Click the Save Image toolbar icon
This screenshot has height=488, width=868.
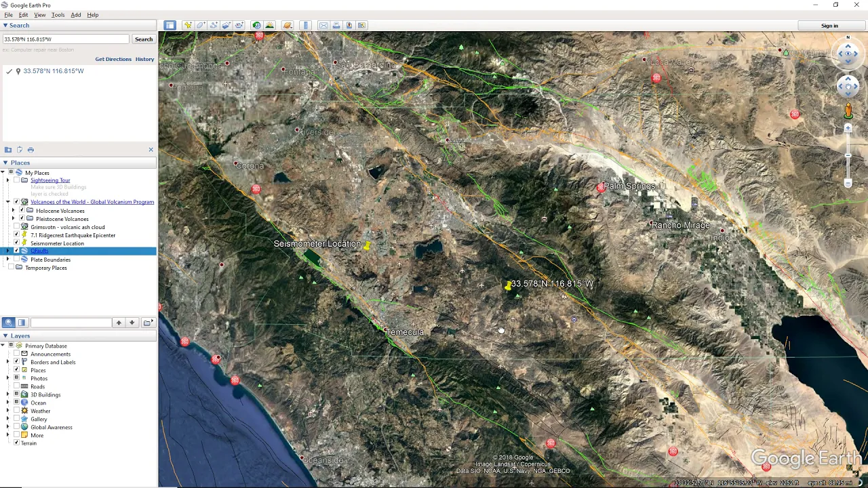tap(349, 25)
